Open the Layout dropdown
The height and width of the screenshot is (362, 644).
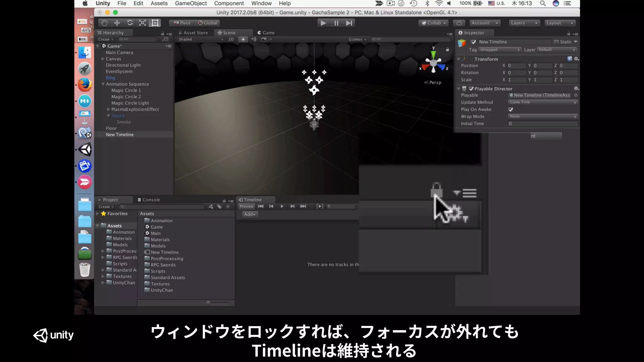click(x=560, y=23)
